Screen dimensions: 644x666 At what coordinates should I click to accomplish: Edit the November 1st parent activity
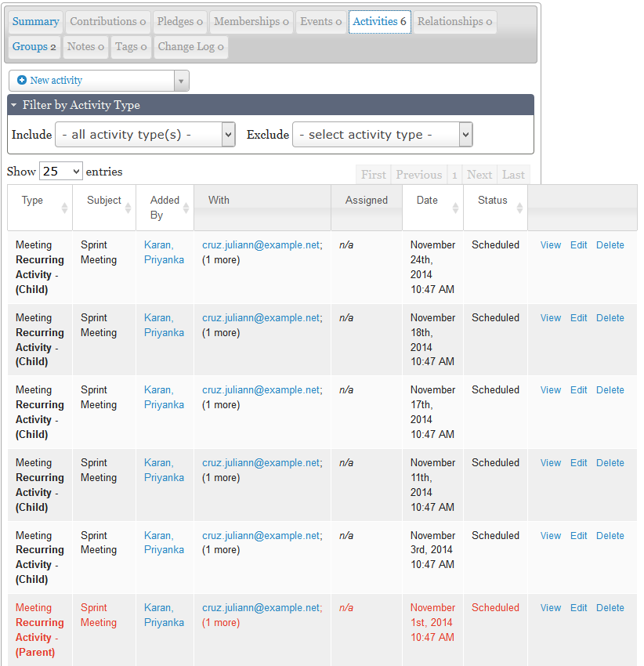click(578, 608)
